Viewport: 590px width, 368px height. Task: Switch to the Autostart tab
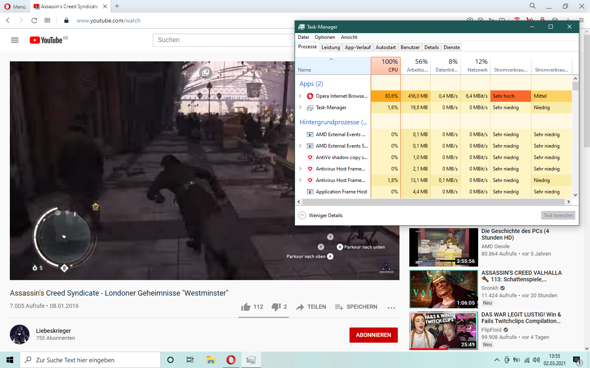[386, 47]
